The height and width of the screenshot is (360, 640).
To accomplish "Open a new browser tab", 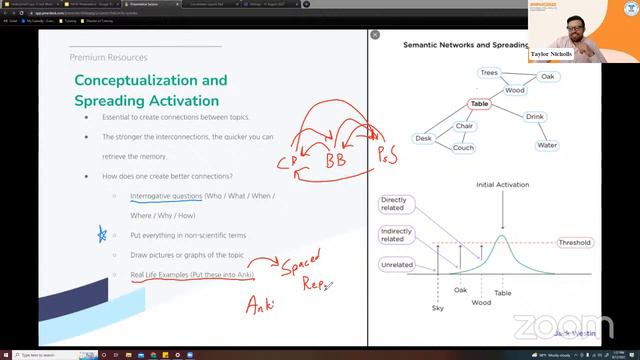I will (x=306, y=4).
